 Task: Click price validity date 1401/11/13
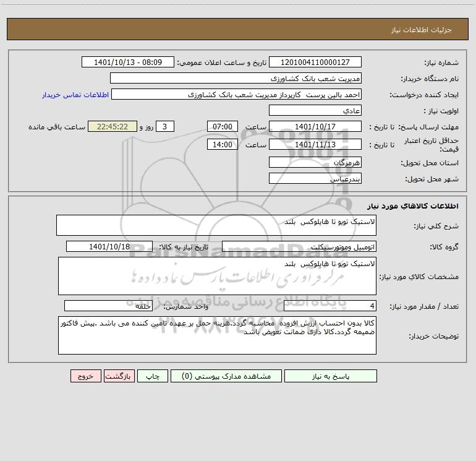coord(315,144)
